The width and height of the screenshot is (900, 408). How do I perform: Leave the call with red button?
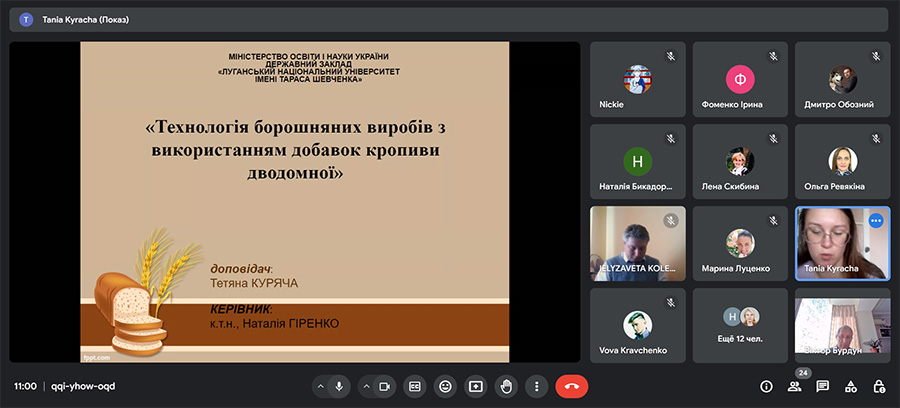pos(572,386)
